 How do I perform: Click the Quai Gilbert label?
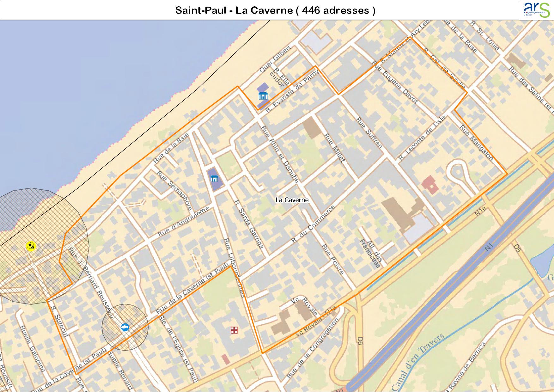point(275,58)
